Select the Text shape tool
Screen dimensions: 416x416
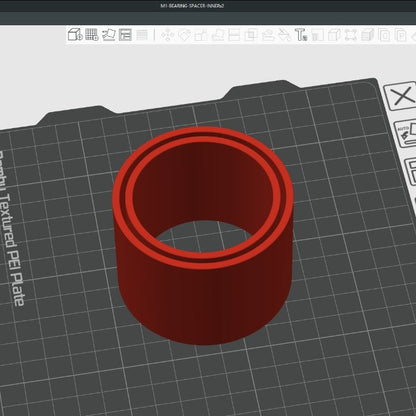[301, 35]
